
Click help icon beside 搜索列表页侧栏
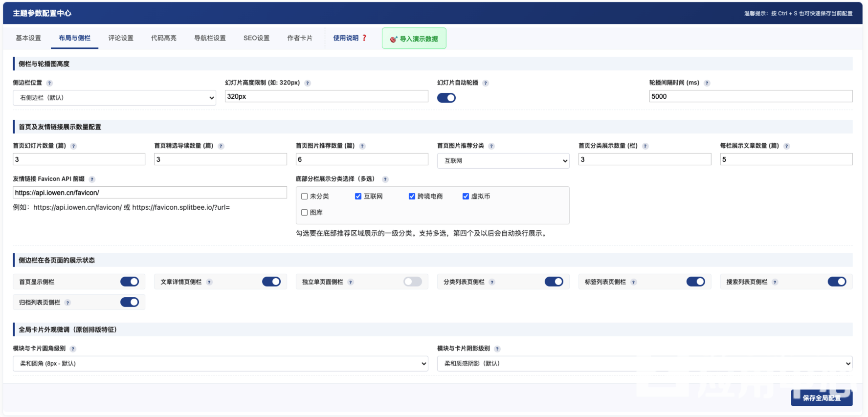pyautogui.click(x=775, y=282)
